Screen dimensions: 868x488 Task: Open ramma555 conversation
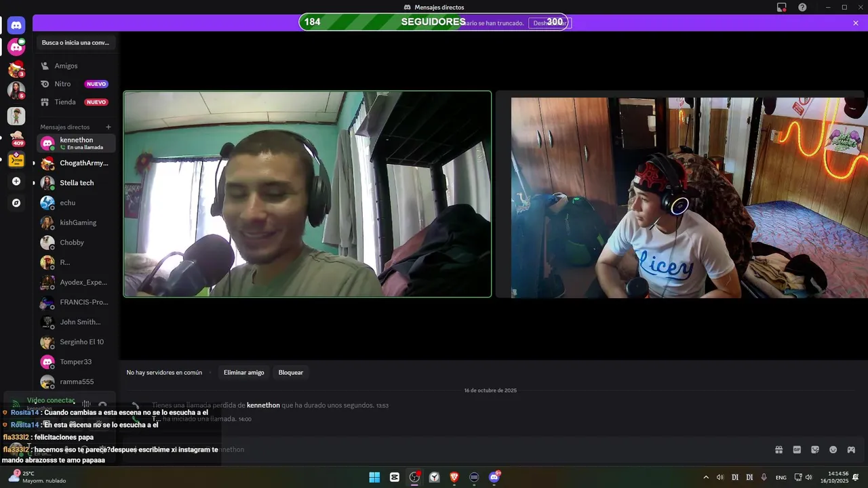76,382
